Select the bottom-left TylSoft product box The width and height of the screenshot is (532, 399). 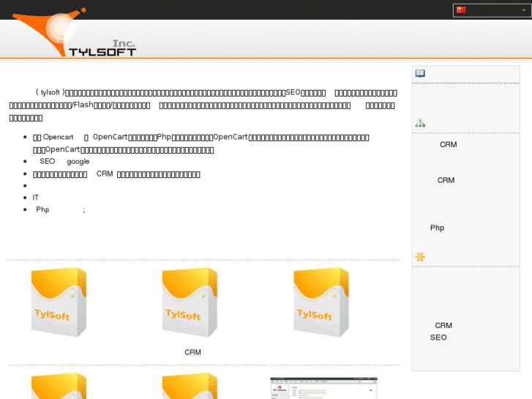59,386
